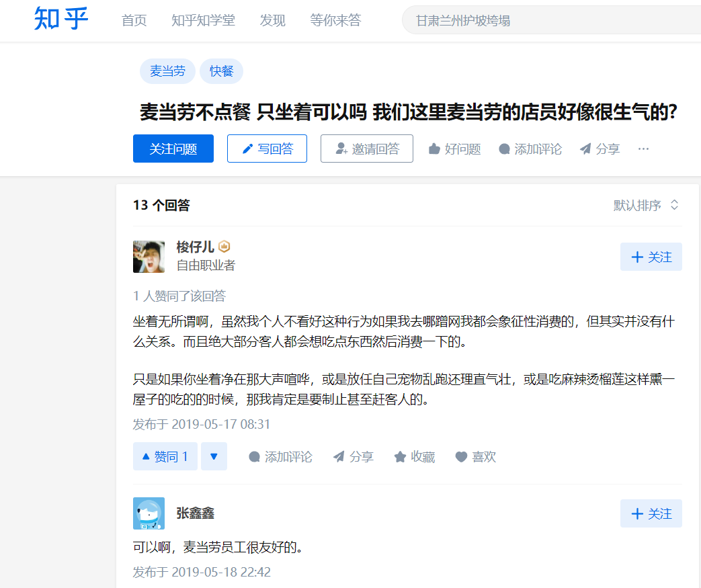Click the 收藏 star icon on 梭仔儿's answer
This screenshot has width=701, height=588.
[x=399, y=456]
